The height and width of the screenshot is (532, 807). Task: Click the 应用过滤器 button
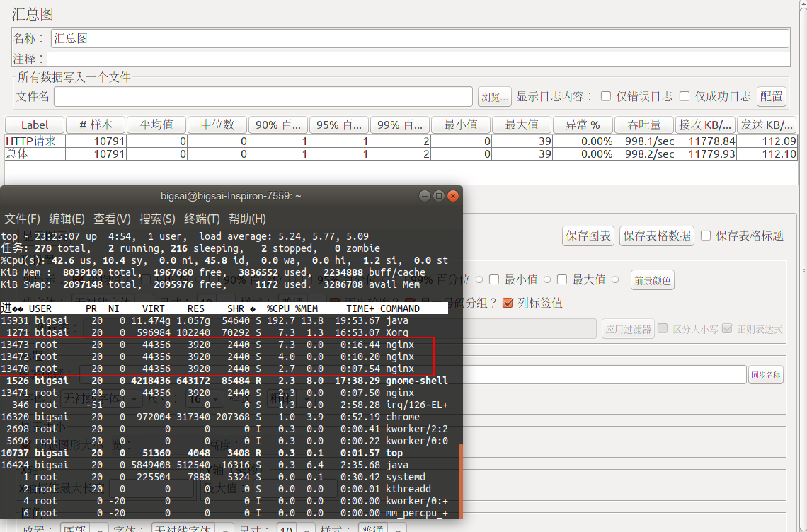628,329
